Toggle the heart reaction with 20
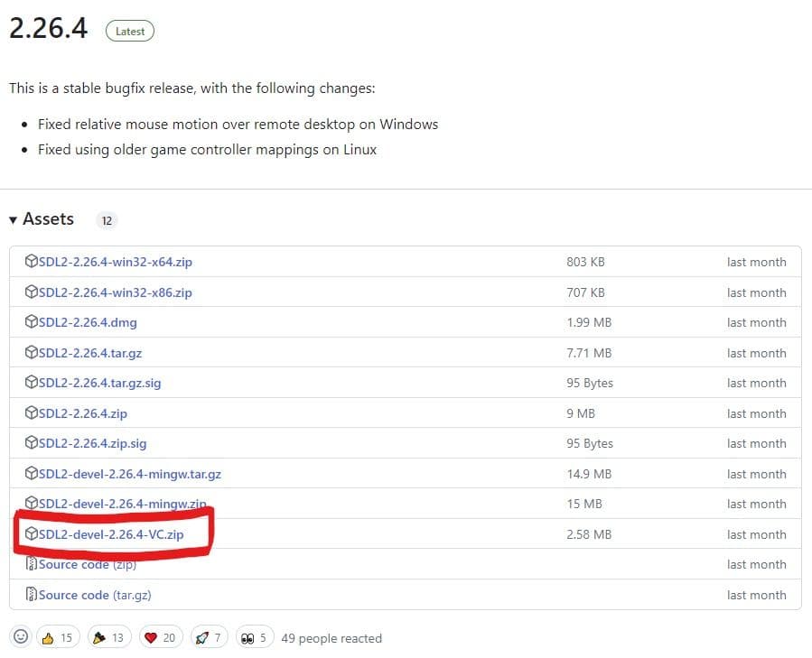 (x=160, y=637)
